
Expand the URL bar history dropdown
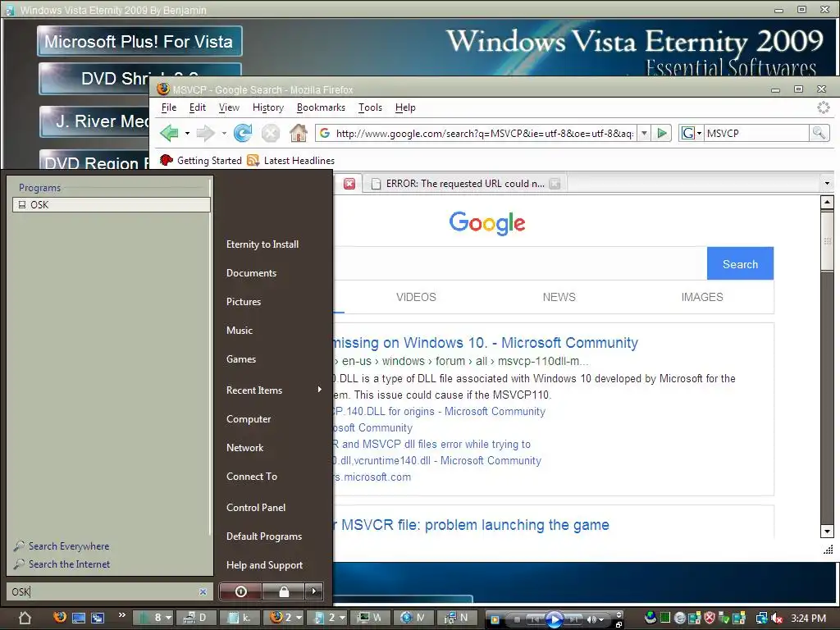click(645, 133)
